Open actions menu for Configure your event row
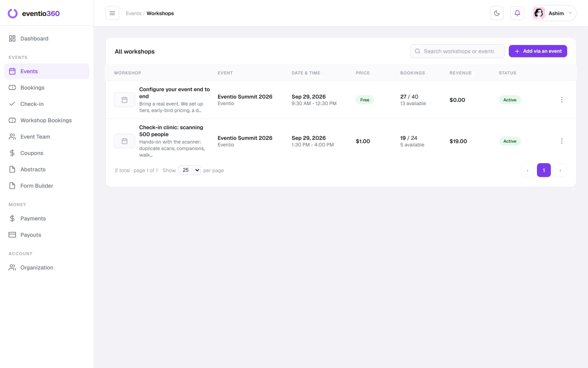 (x=562, y=100)
